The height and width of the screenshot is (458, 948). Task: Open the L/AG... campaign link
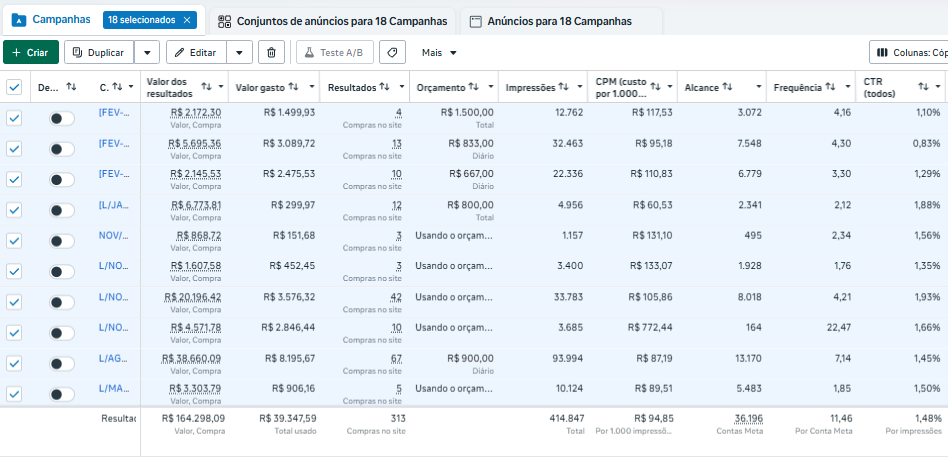[x=114, y=358]
